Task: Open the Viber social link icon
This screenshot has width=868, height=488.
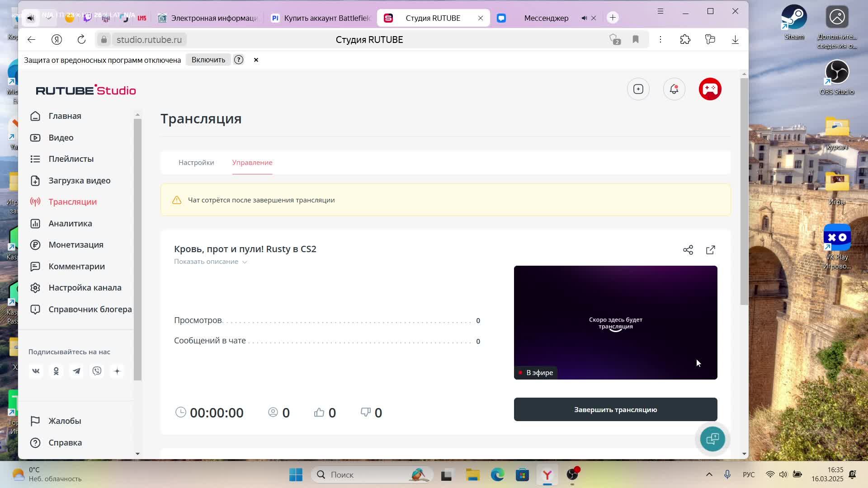Action: (97, 371)
